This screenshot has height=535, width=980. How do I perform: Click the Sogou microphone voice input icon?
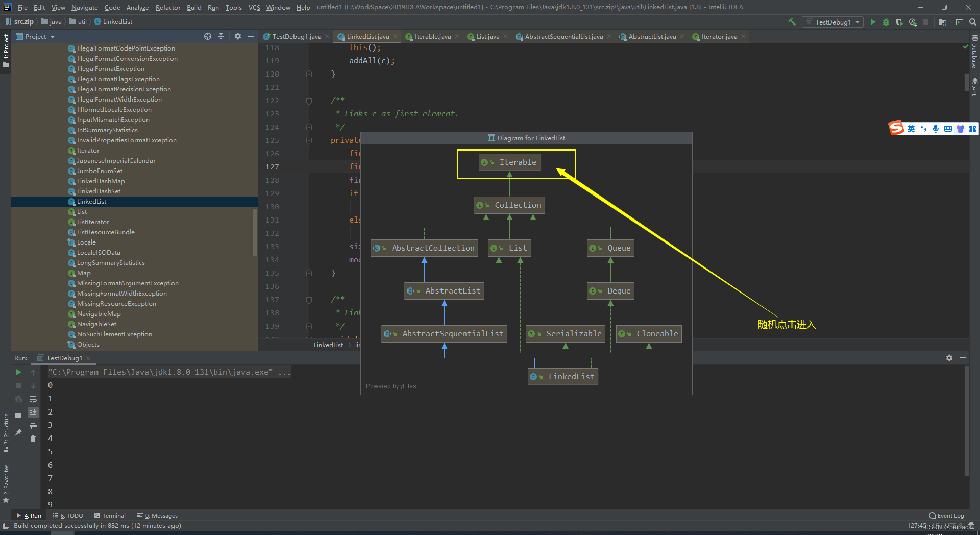pos(936,129)
